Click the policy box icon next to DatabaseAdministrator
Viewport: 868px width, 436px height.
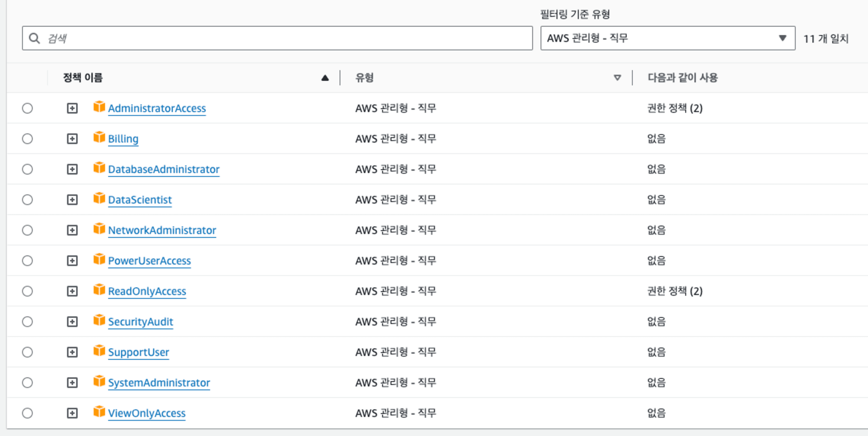(x=99, y=168)
